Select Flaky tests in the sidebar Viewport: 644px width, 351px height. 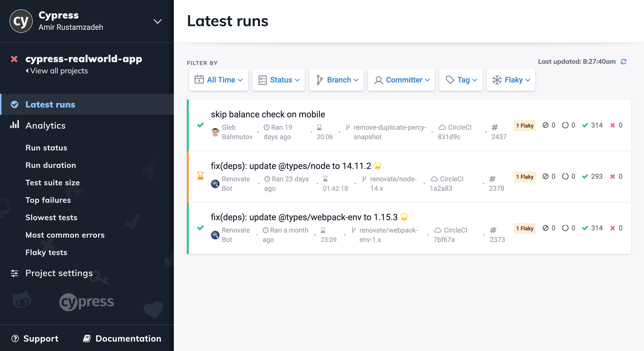(46, 252)
